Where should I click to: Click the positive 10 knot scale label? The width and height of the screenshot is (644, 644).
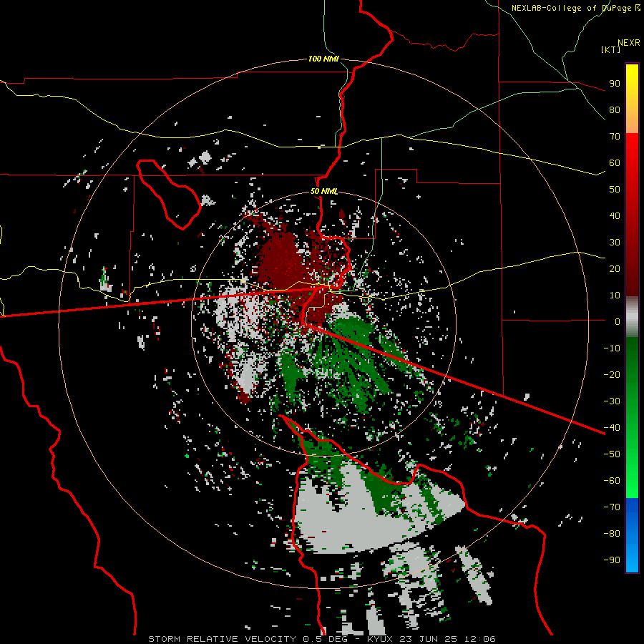pyautogui.click(x=615, y=296)
